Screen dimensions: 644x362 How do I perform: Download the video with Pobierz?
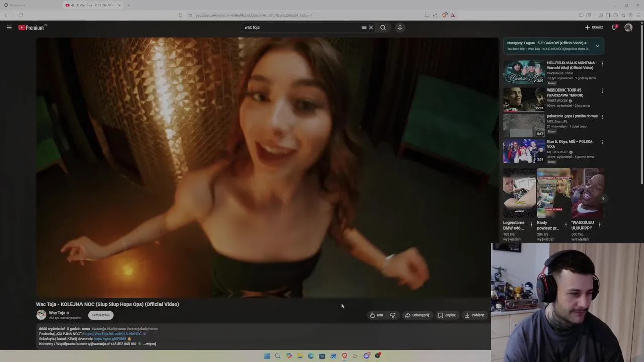pos(474,315)
